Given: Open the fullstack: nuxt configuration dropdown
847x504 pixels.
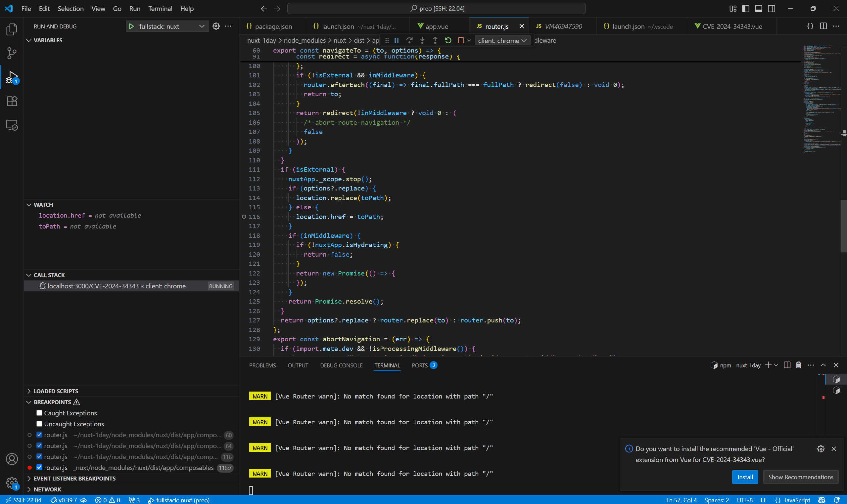Looking at the screenshot, I should pyautogui.click(x=202, y=26).
